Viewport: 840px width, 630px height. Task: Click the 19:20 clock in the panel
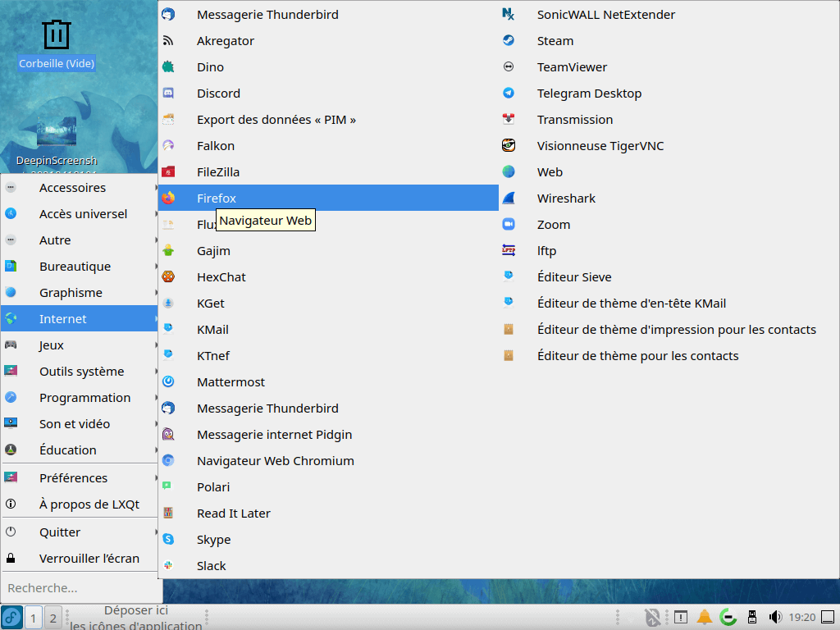802,617
